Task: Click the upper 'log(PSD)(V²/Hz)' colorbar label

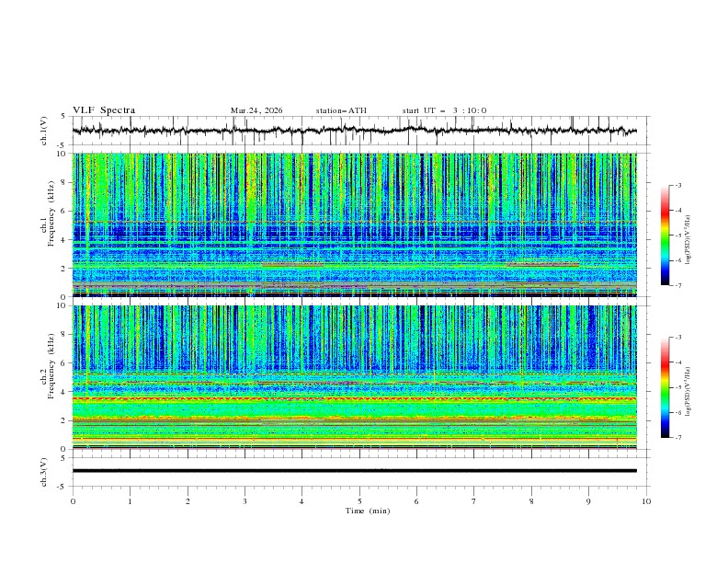Action: pos(688,240)
